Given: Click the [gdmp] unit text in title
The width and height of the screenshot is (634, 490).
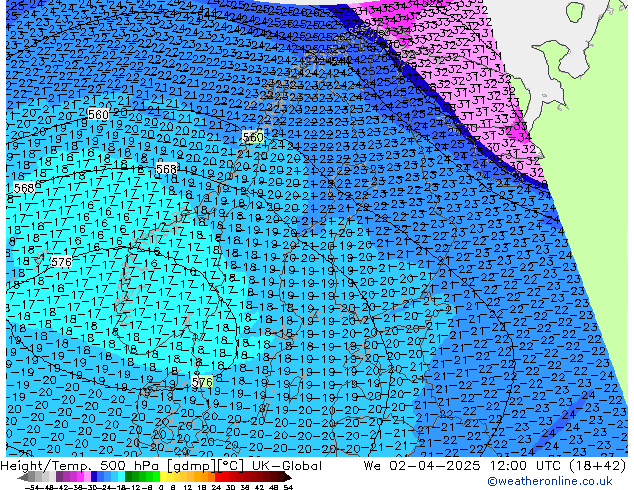Looking at the screenshot, I should coord(191,466).
